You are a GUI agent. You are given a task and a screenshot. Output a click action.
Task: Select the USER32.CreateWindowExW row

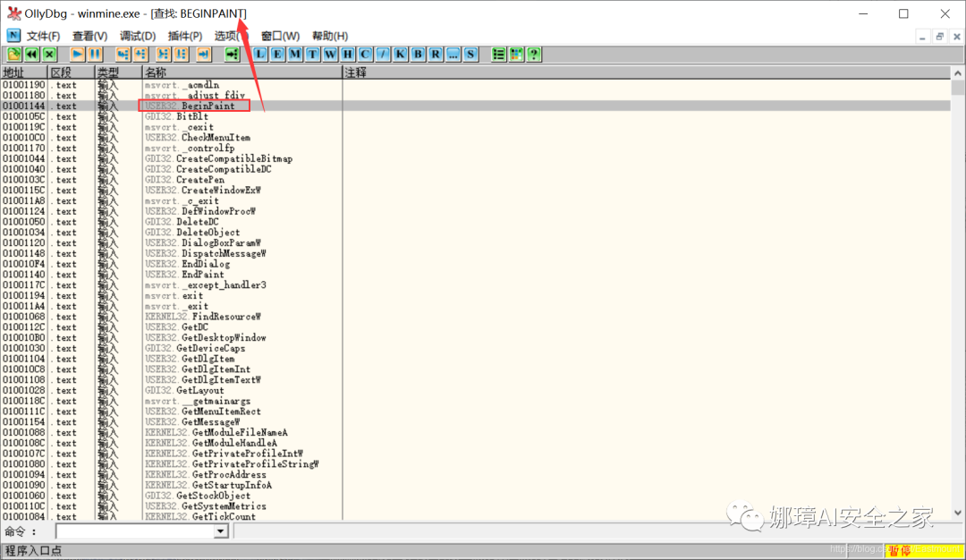476,191
